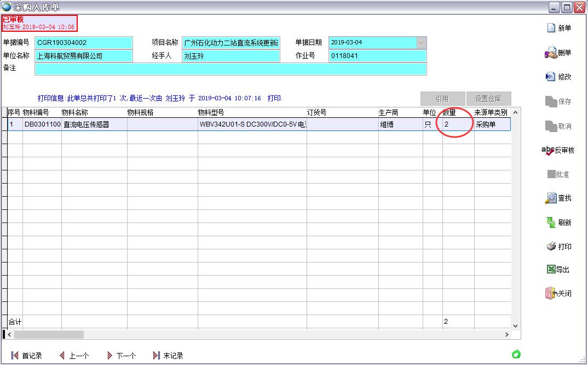The image size is (588, 365).
Task: Click the green refresh icon at bottom right
Action: [515, 355]
